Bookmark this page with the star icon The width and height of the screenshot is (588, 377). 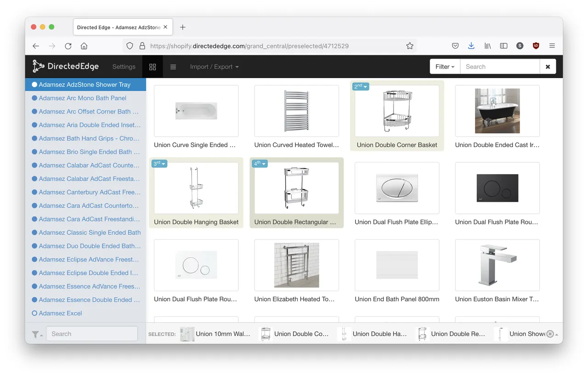pyautogui.click(x=410, y=46)
